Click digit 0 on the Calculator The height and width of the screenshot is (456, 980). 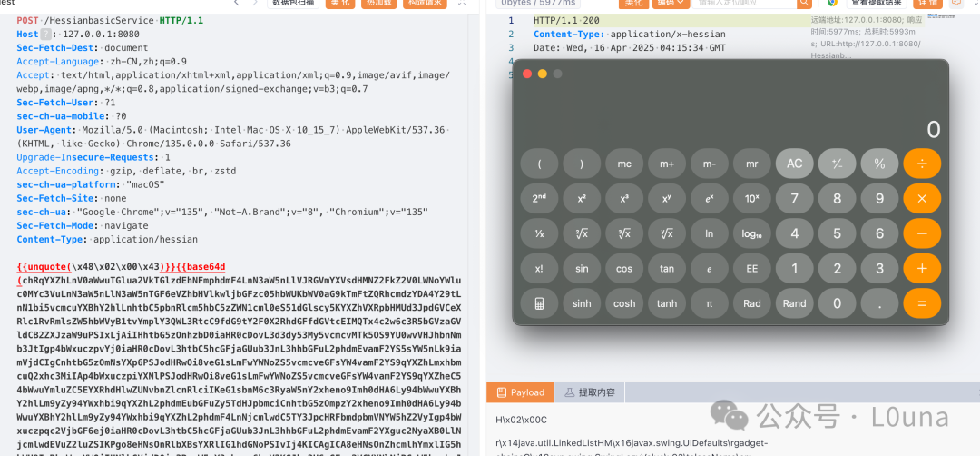[837, 303]
